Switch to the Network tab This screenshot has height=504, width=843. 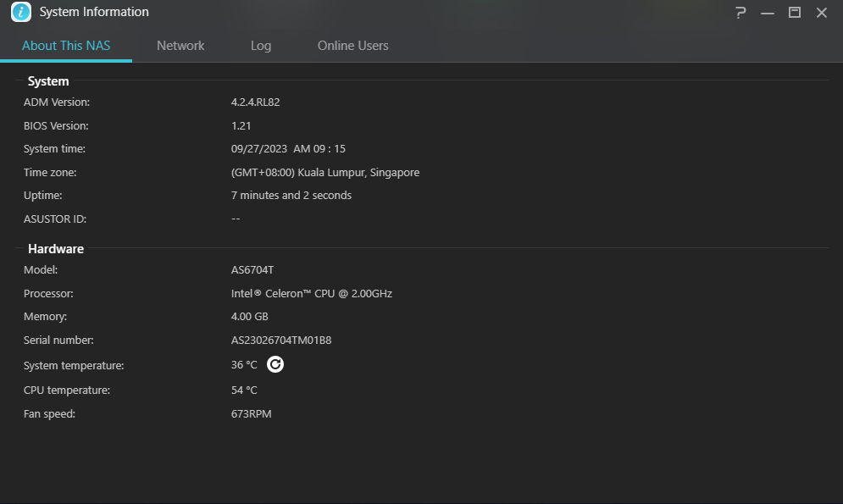click(x=180, y=46)
